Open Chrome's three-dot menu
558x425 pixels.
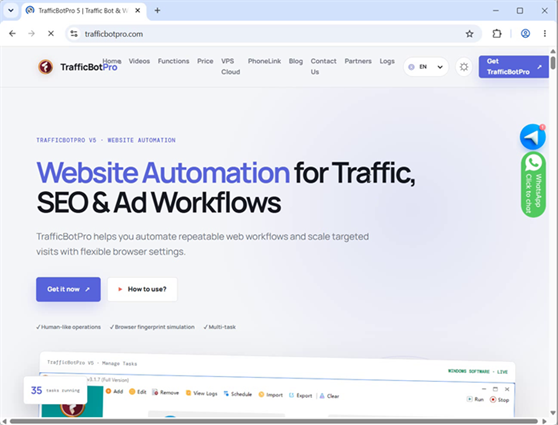544,33
